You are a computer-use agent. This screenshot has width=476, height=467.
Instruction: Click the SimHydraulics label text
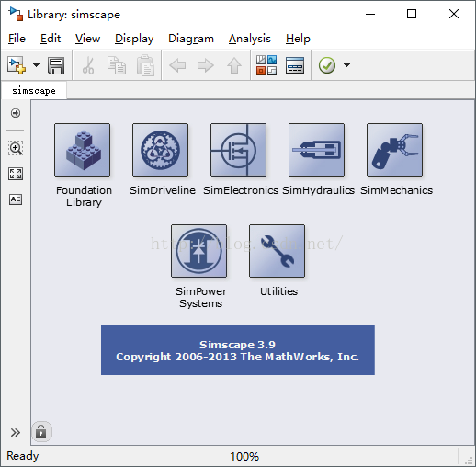[x=318, y=190]
